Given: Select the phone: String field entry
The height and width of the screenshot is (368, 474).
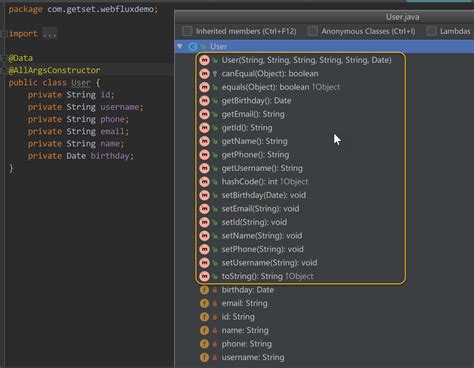Looking at the screenshot, I should (x=246, y=344).
